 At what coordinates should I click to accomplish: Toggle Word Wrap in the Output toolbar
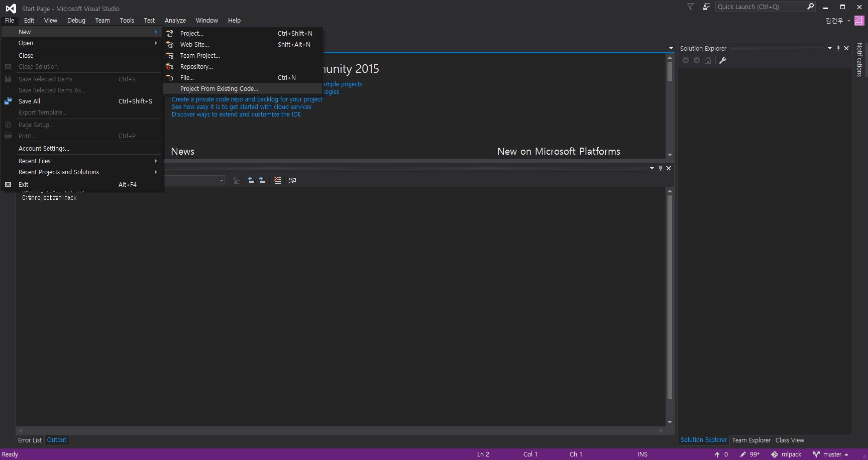tap(292, 180)
